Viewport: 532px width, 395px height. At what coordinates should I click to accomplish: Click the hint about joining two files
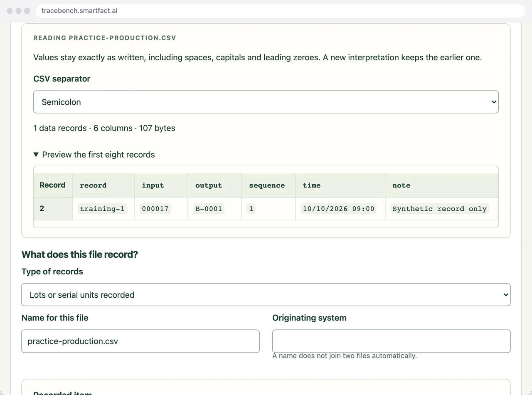[x=345, y=356]
